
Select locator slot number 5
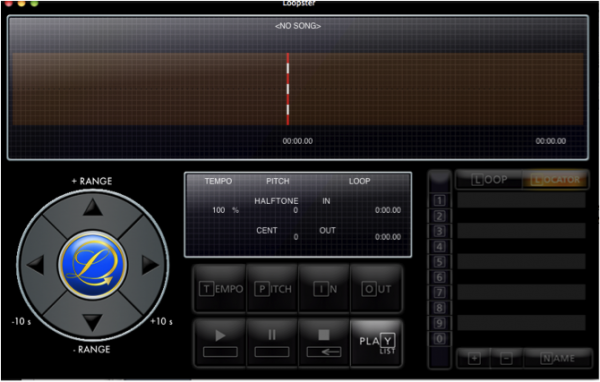pyautogui.click(x=439, y=262)
